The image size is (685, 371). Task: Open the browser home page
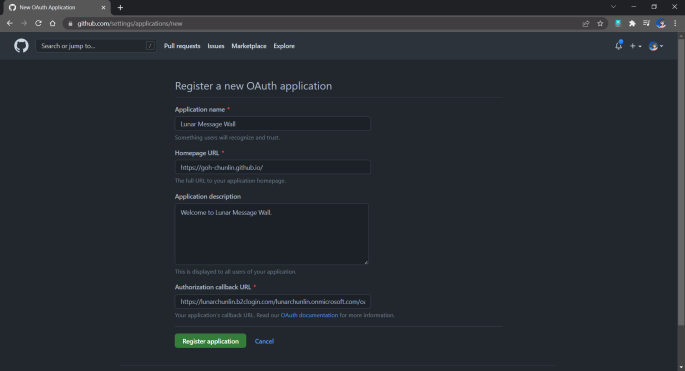52,23
